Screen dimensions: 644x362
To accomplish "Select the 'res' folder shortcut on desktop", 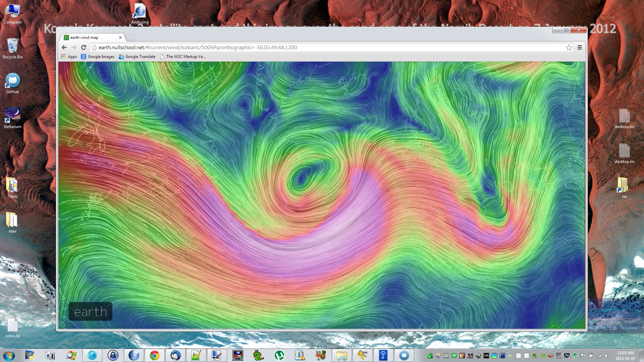I will 624,188.
